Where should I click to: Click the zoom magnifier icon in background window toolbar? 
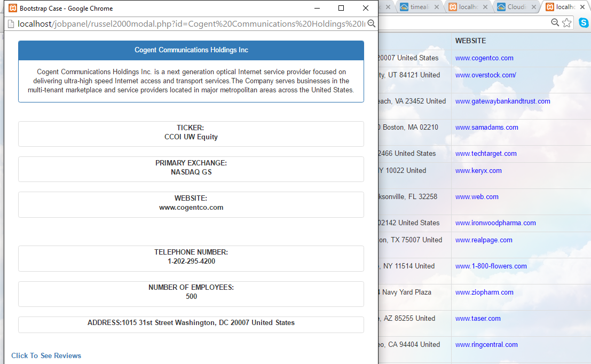tap(555, 22)
